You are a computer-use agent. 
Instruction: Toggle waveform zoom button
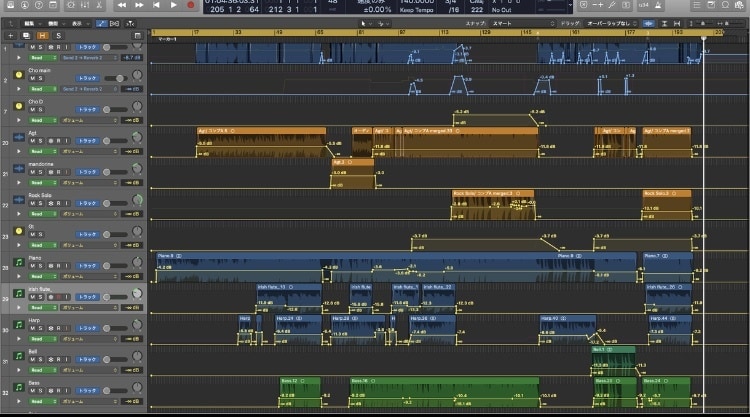point(649,23)
